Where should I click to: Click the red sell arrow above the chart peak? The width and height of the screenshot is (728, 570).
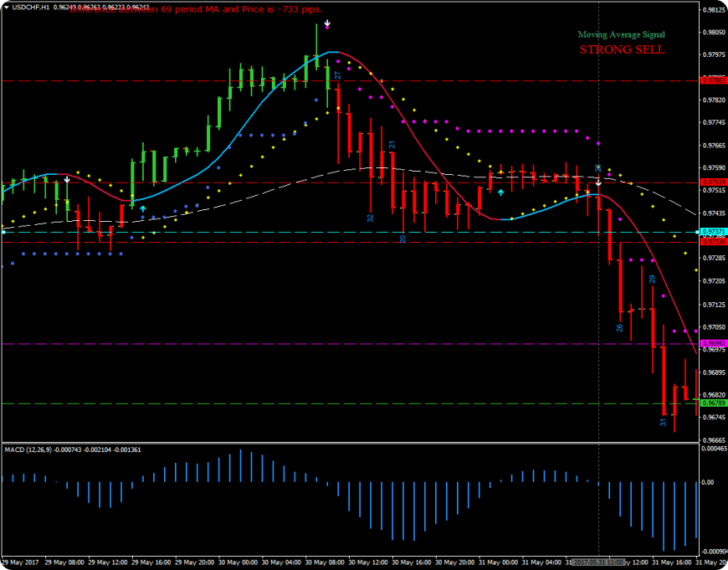[327, 24]
